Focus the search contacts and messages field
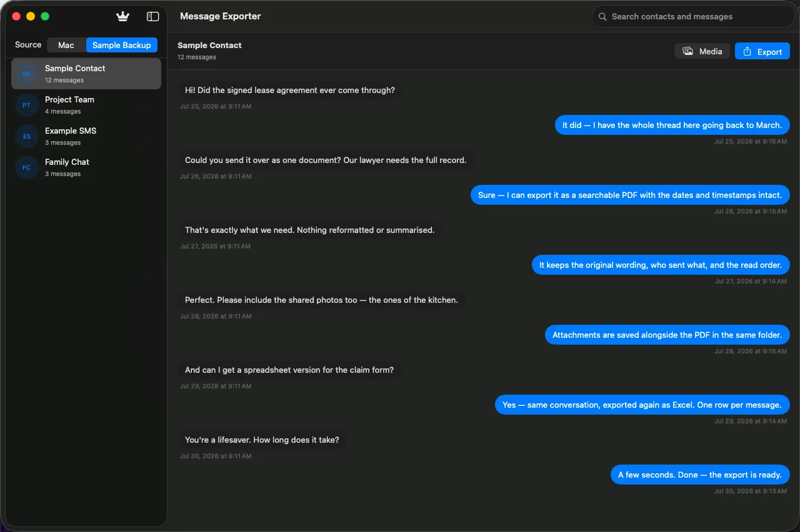800x532 pixels. (x=693, y=17)
